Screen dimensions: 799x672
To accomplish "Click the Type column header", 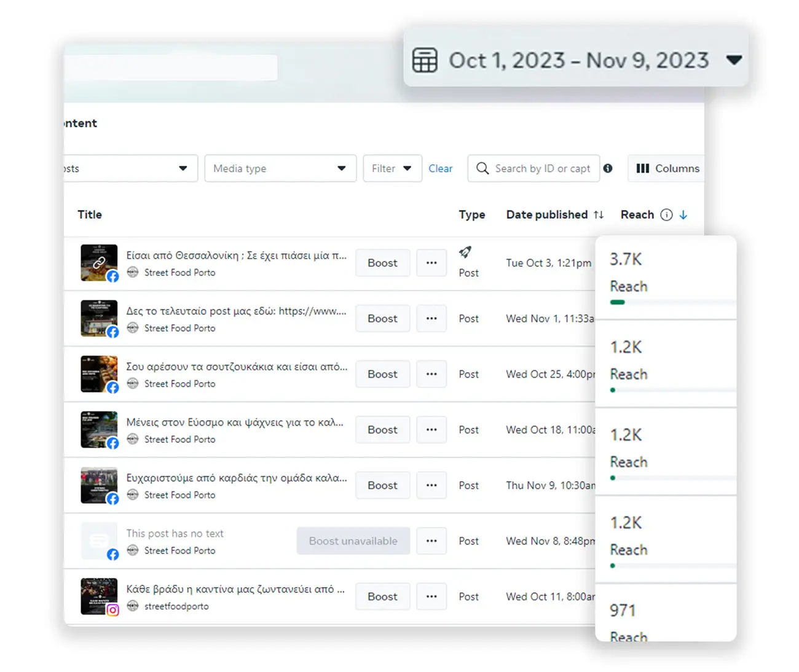I will coord(471,214).
